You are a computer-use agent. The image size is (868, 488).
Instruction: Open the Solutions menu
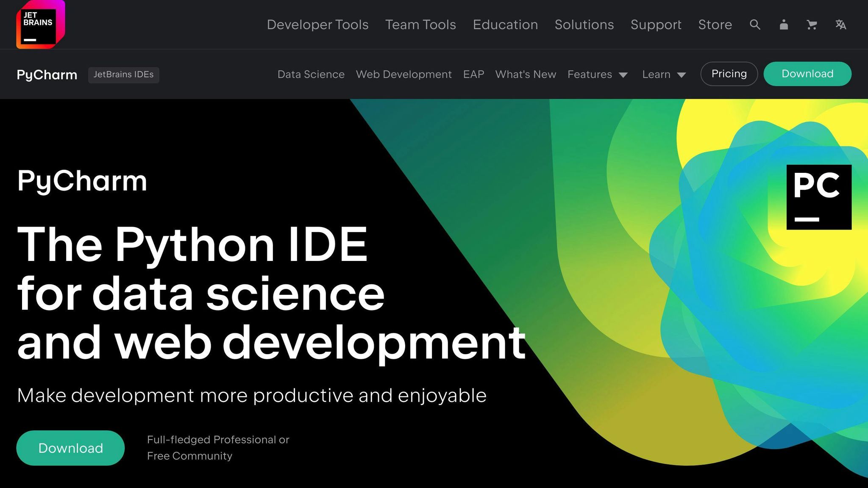(x=584, y=25)
